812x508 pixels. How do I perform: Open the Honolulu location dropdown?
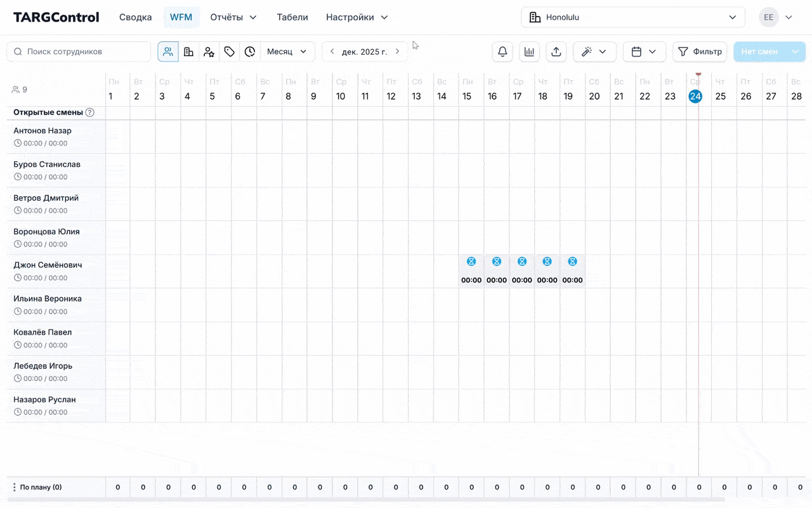(632, 17)
